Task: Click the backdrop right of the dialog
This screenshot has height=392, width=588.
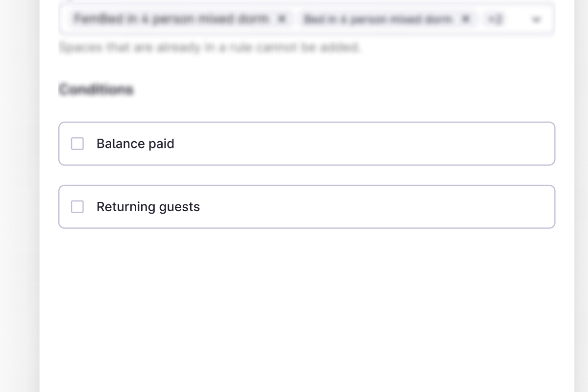Action: tap(581, 196)
